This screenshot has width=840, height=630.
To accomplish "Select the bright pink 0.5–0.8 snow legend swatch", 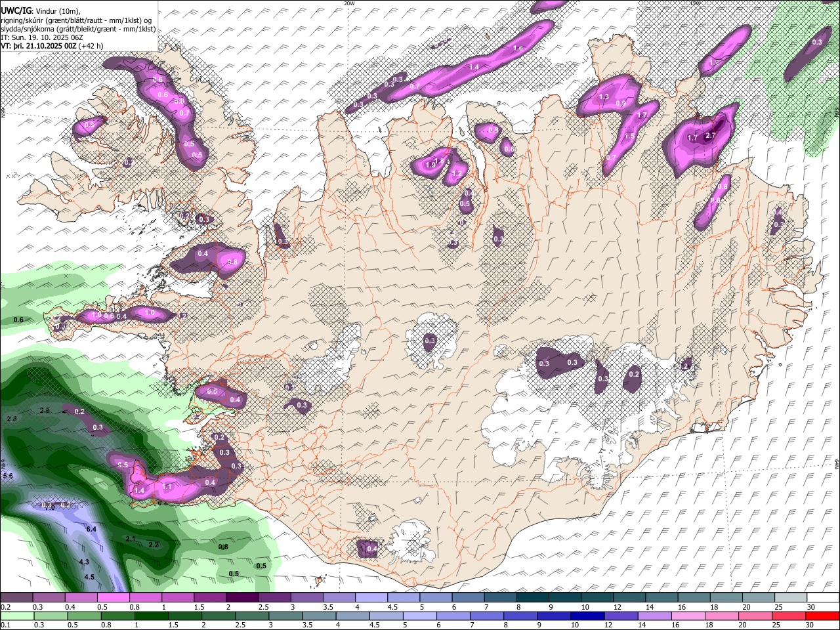I will pyautogui.click(x=113, y=598).
